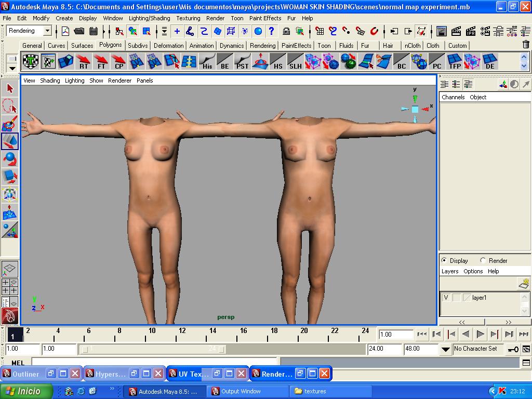Switch to the nCloth shelf tab

click(412, 46)
